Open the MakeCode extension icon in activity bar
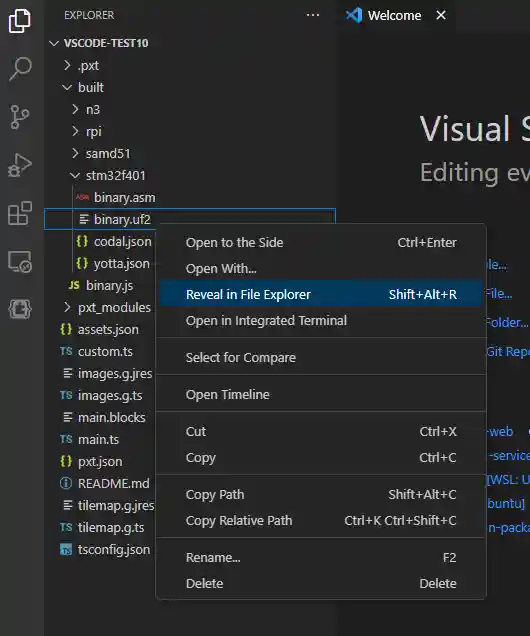 click(x=19, y=309)
